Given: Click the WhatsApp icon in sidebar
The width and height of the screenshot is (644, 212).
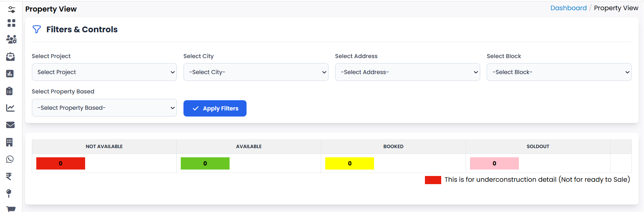Looking at the screenshot, I should point(10,159).
